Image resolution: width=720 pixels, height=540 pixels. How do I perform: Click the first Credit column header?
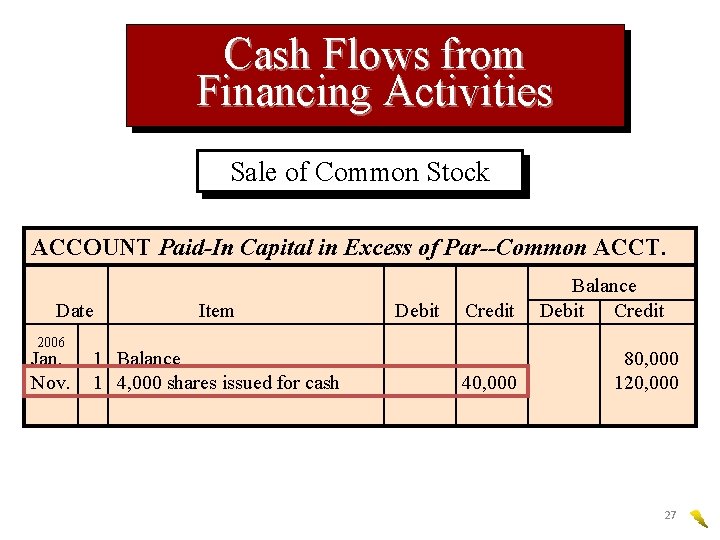pos(489,311)
